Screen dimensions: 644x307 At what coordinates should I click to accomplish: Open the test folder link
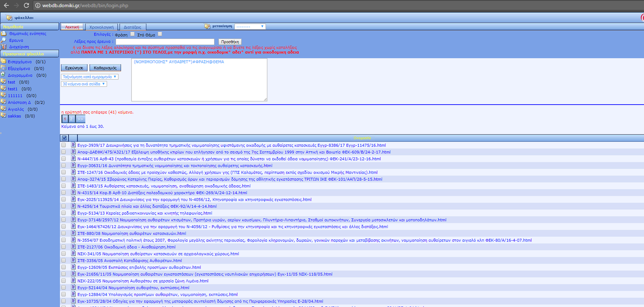point(11,82)
